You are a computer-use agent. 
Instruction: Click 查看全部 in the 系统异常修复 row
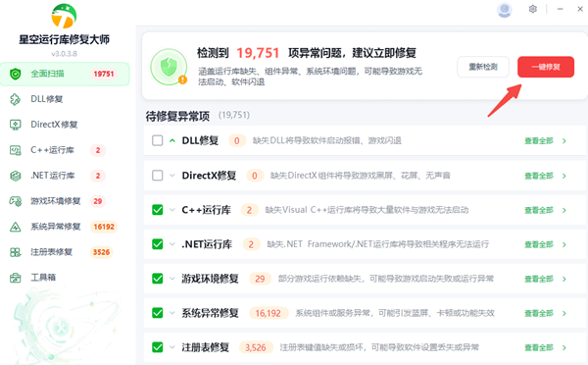tap(539, 314)
